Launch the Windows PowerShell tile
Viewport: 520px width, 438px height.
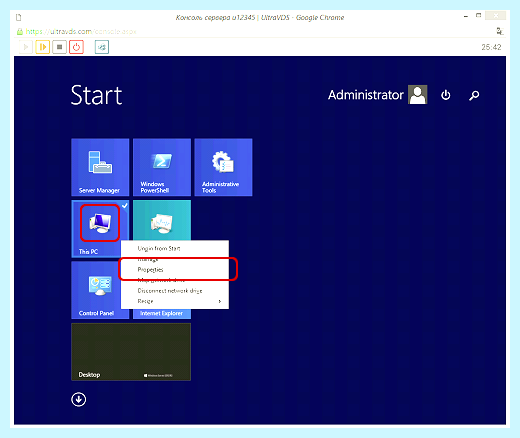[x=162, y=167]
